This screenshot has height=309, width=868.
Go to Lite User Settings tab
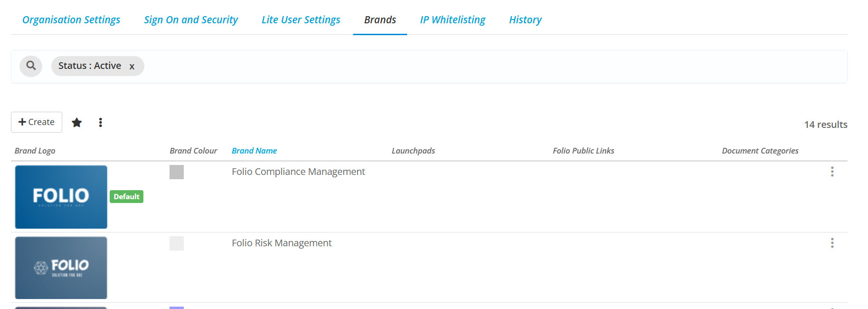click(x=301, y=20)
